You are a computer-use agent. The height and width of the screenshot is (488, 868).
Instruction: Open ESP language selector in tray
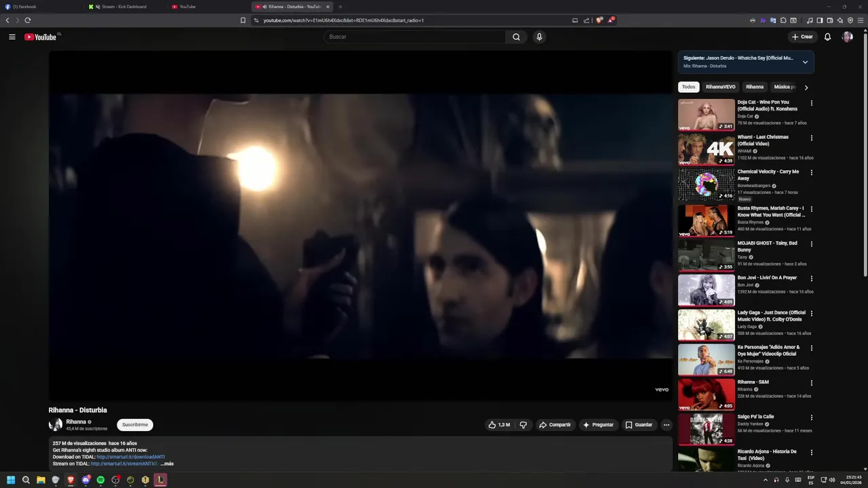click(x=811, y=480)
